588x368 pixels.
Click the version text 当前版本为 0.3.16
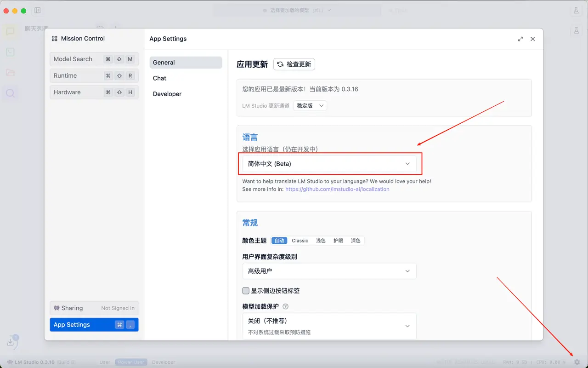click(334, 89)
